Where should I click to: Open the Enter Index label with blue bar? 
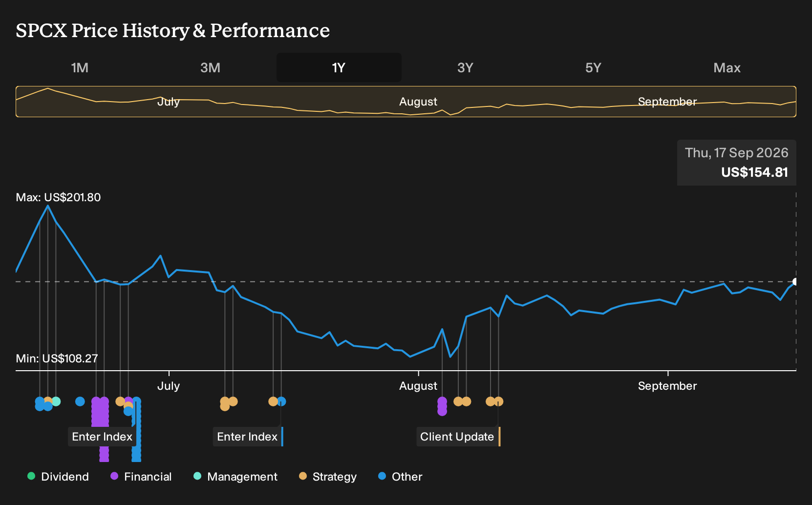[248, 437]
